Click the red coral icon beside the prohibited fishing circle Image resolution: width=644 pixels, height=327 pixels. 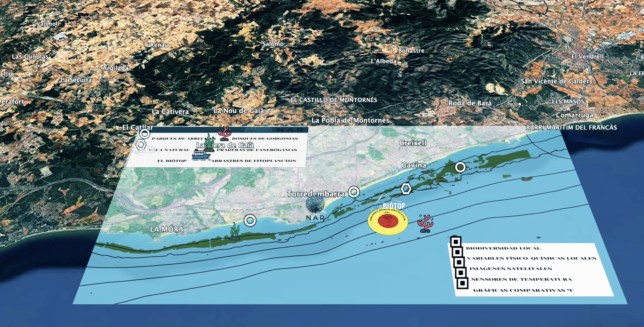[x=425, y=224]
